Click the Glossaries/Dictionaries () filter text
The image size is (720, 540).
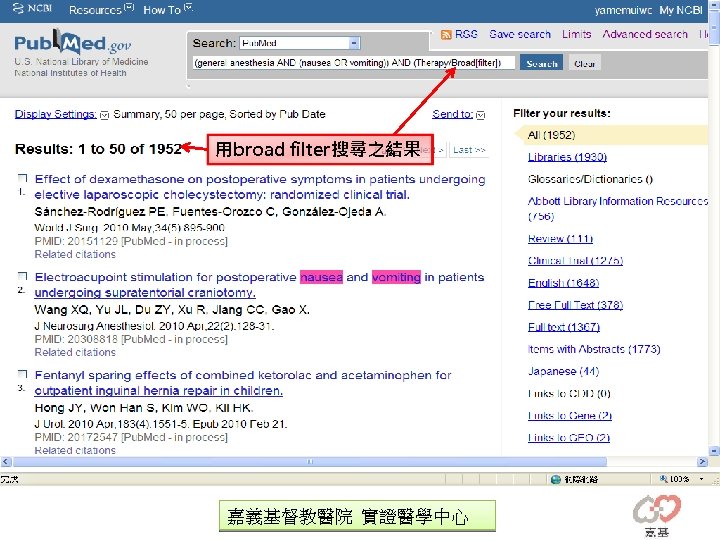point(590,179)
